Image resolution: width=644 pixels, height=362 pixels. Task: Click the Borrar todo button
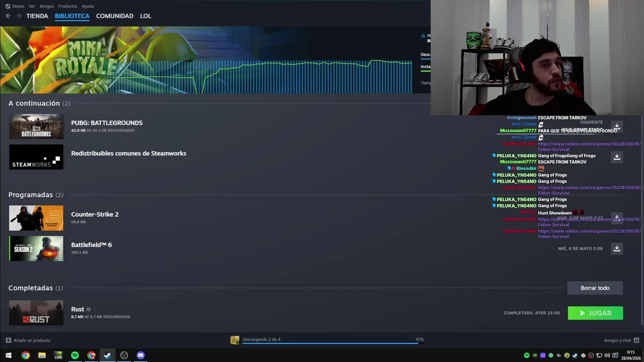pyautogui.click(x=595, y=288)
